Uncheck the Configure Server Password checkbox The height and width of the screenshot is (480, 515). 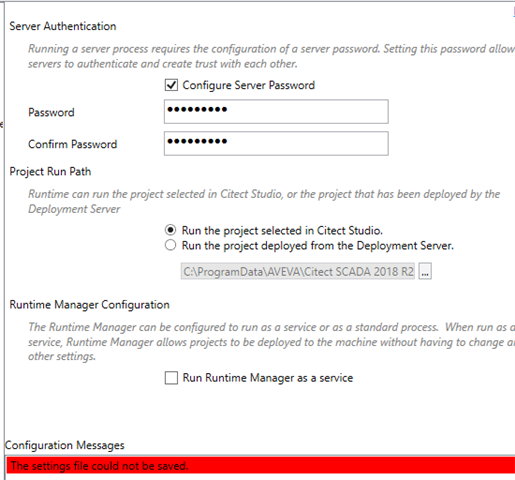point(171,85)
